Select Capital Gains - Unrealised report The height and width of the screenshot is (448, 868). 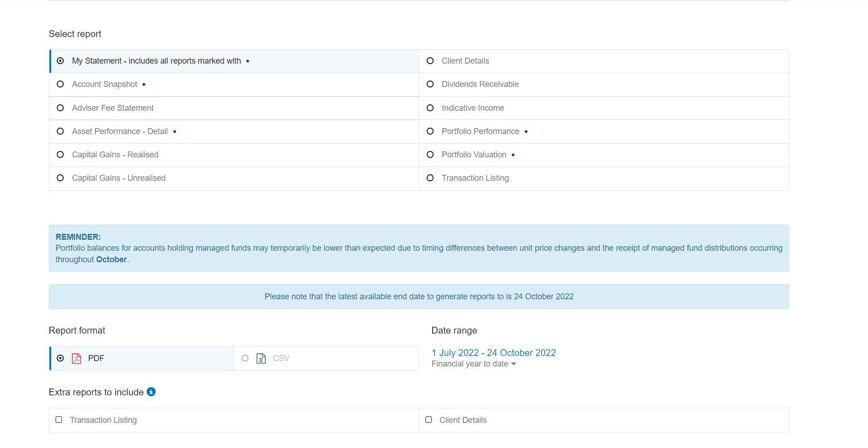[60, 178]
